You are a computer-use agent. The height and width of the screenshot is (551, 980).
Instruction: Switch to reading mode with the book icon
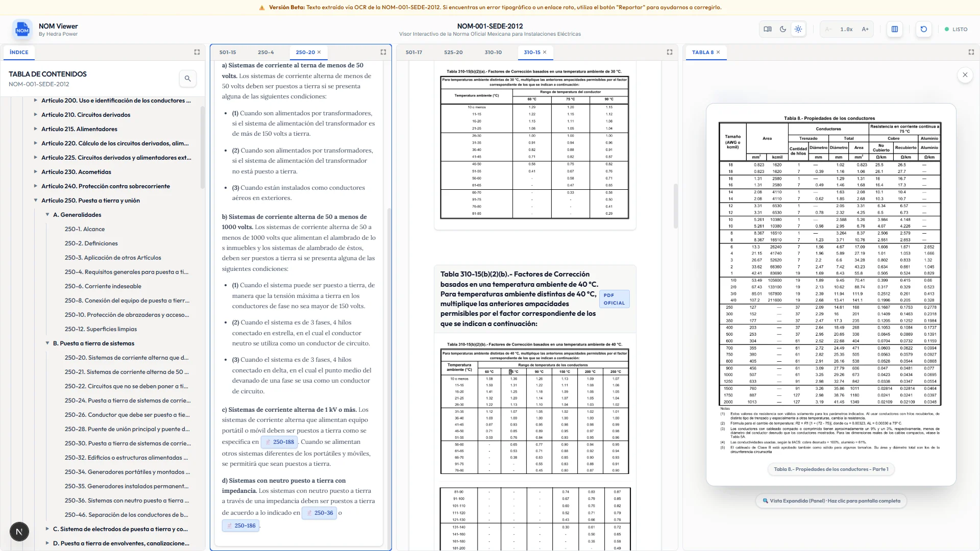pos(768,29)
